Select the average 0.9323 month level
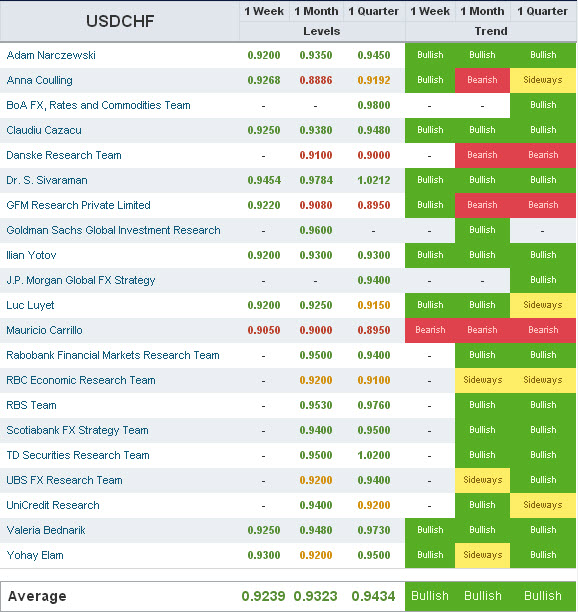The image size is (578, 612). pos(315,596)
